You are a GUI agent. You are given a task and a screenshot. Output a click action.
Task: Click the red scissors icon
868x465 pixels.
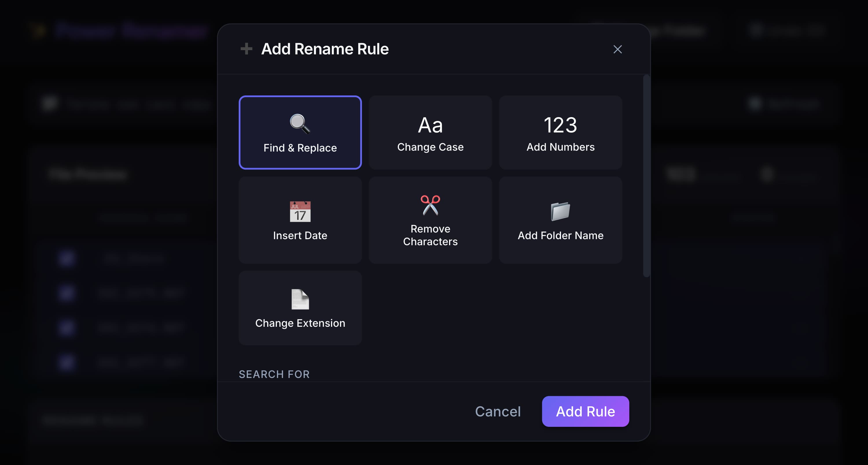(x=430, y=205)
